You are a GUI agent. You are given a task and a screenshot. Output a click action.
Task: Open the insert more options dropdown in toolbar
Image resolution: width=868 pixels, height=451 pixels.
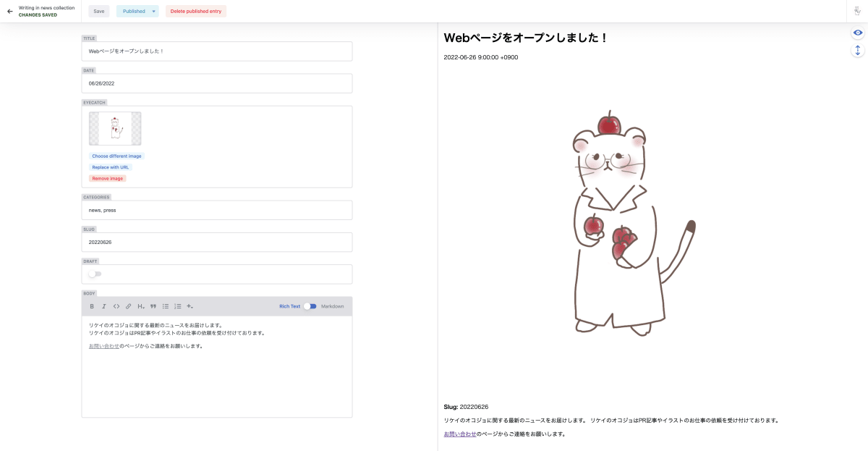(x=192, y=308)
